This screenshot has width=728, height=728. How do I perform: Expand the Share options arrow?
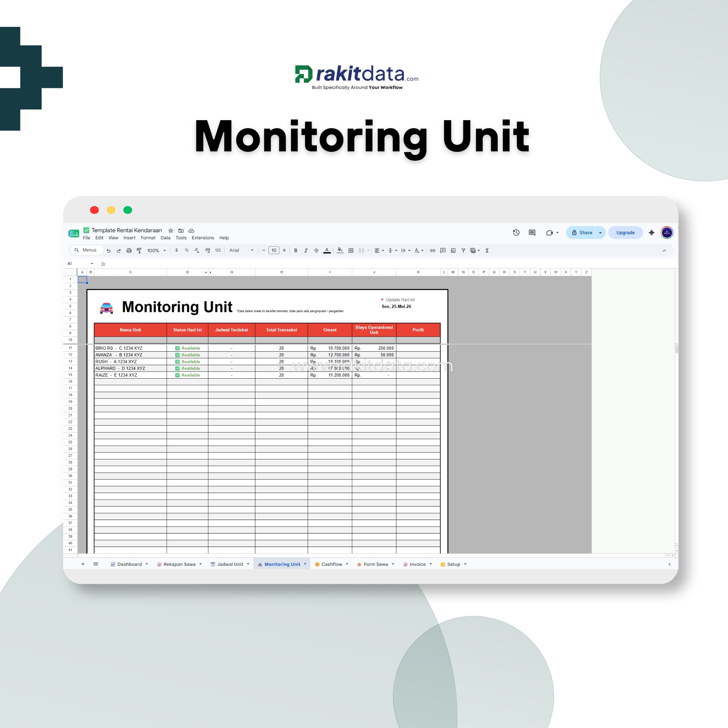600,233
